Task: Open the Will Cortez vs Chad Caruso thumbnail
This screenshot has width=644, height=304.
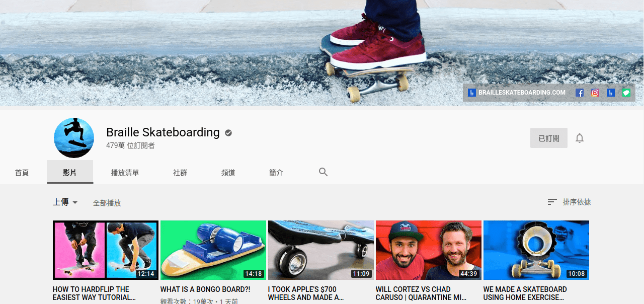Action: pos(429,250)
